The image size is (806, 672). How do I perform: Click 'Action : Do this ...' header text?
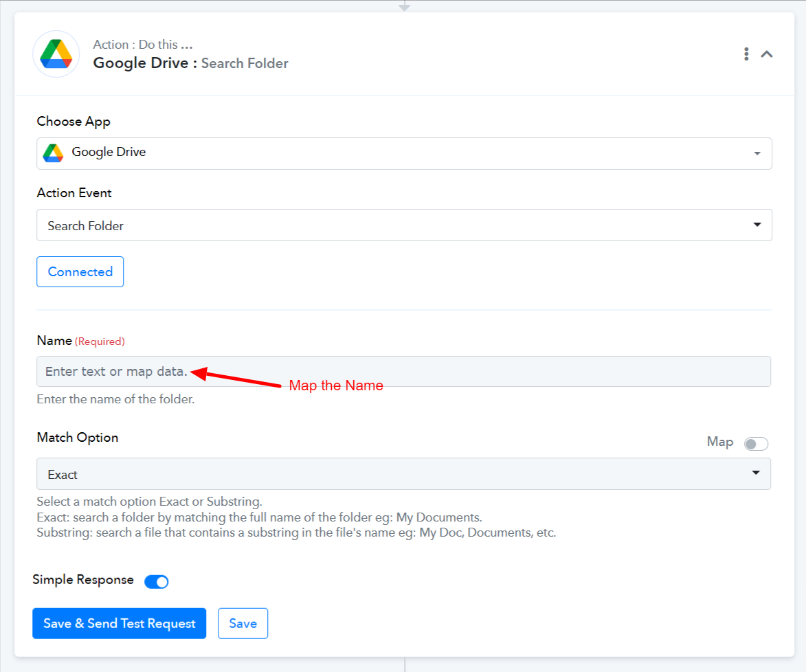(x=143, y=45)
